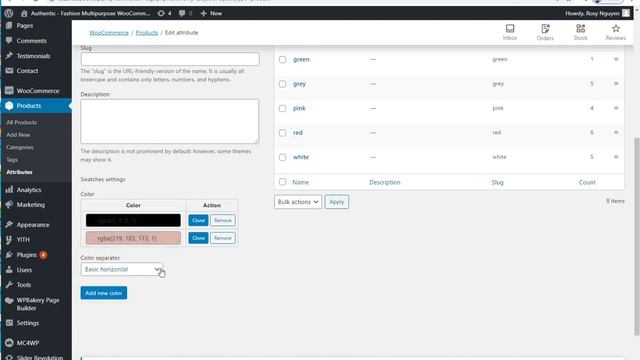Screen dimensions: 640x360
Task: Click the Contact envelope icon
Action: point(9,71)
